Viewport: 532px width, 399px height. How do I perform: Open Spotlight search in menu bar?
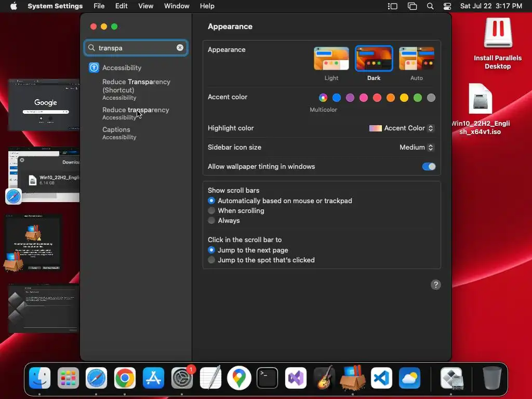430,6
